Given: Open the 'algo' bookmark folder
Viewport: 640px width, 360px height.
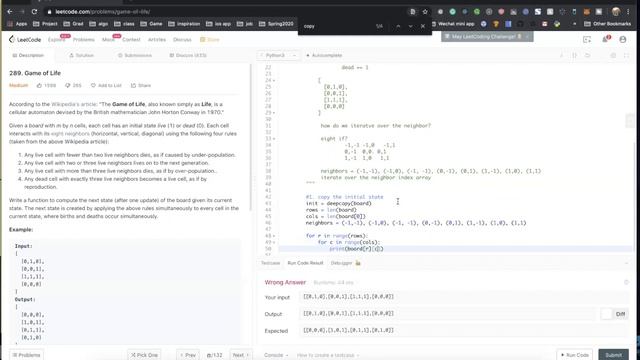Looking at the screenshot, I should point(99,24).
